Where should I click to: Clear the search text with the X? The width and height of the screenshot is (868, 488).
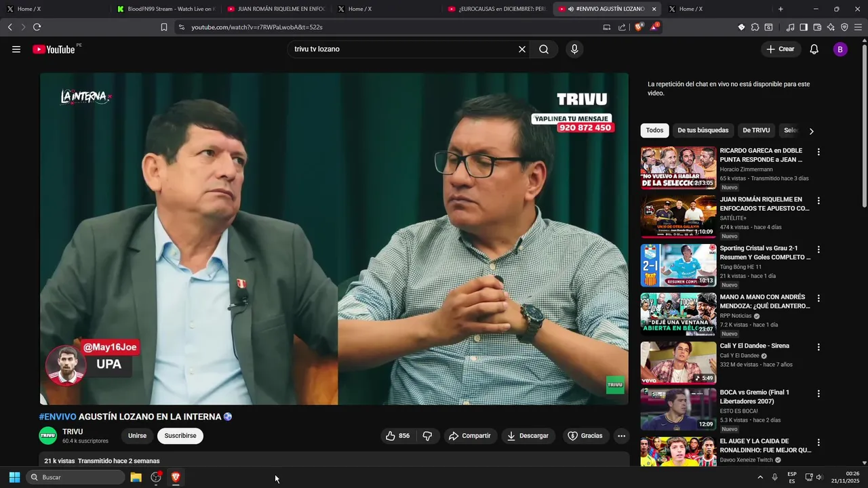(522, 49)
